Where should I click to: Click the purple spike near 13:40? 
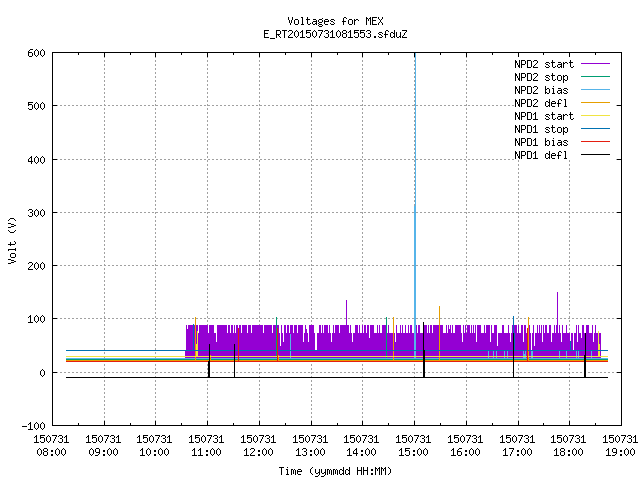coord(347,313)
